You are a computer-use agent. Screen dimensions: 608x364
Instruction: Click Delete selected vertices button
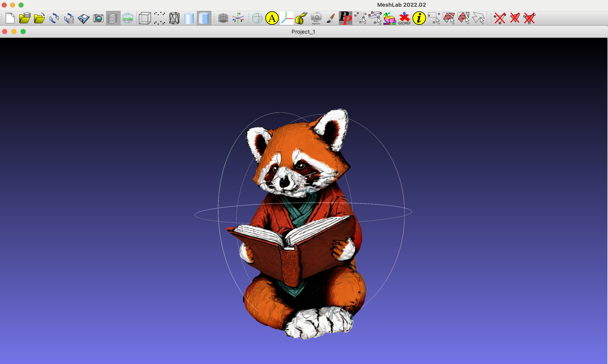[500, 18]
